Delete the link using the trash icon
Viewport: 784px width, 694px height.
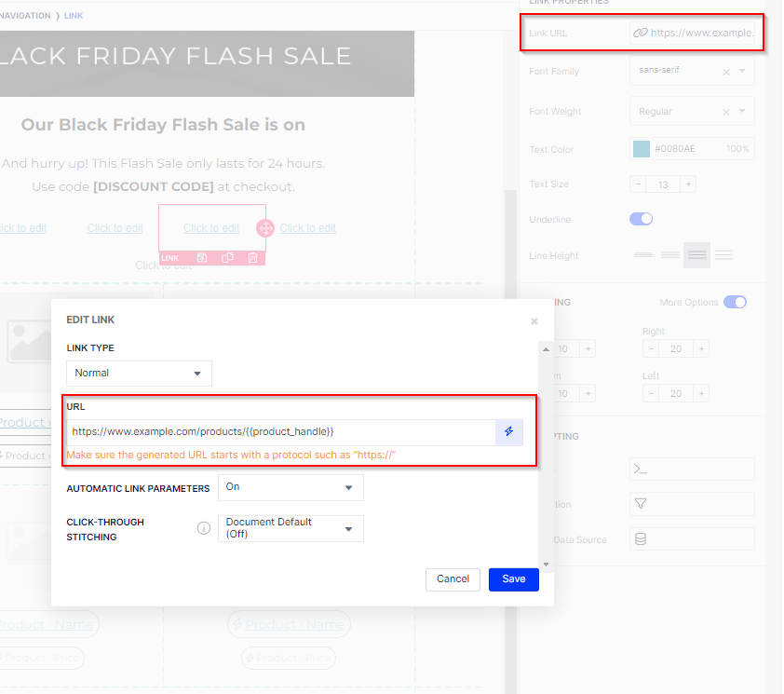pos(253,258)
